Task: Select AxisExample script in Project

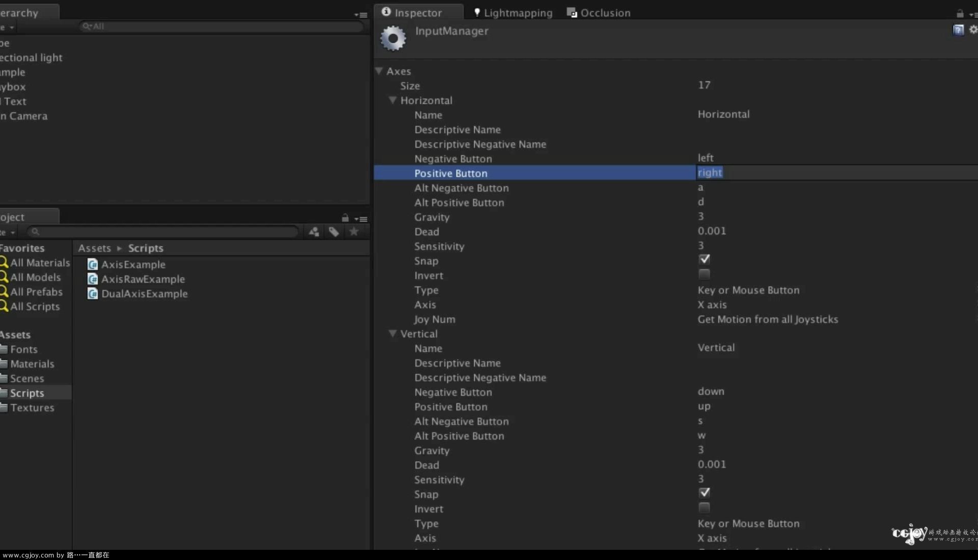Action: 133,264
